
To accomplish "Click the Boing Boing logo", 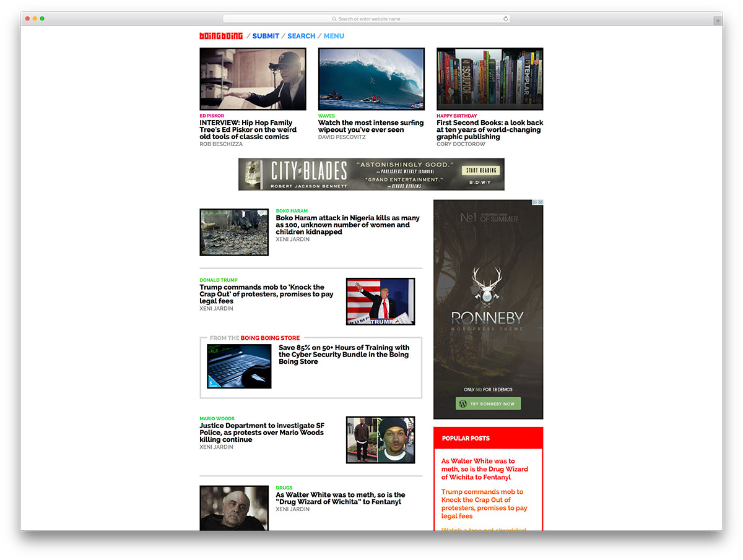I will (x=221, y=36).
